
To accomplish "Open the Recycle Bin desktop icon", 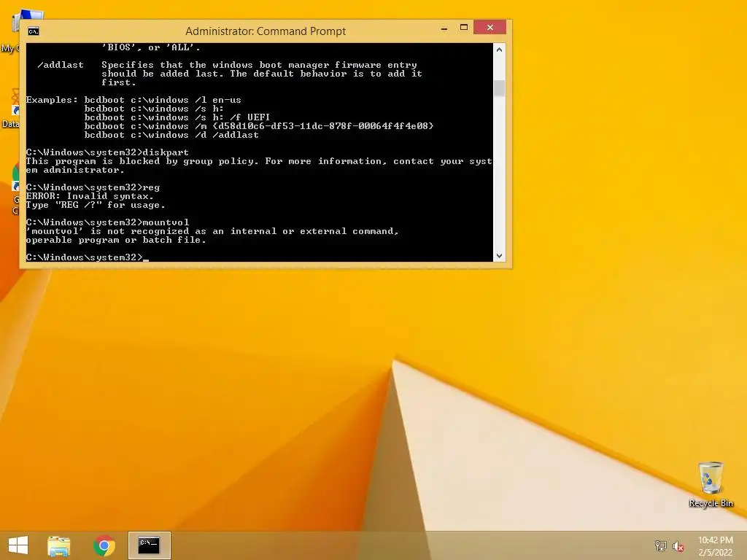I will (711, 484).
